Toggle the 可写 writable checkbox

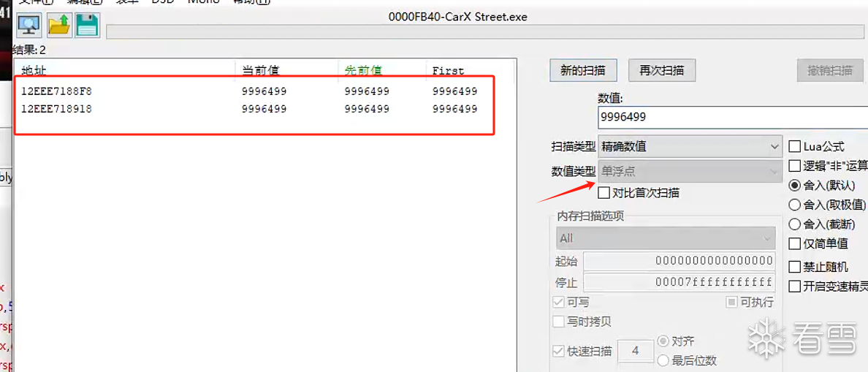[x=558, y=303]
